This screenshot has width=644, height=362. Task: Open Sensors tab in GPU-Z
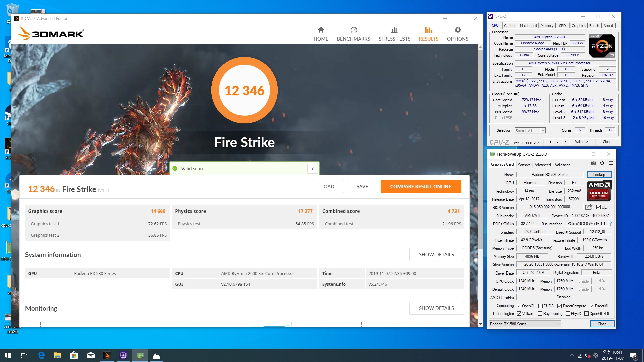[524, 165]
